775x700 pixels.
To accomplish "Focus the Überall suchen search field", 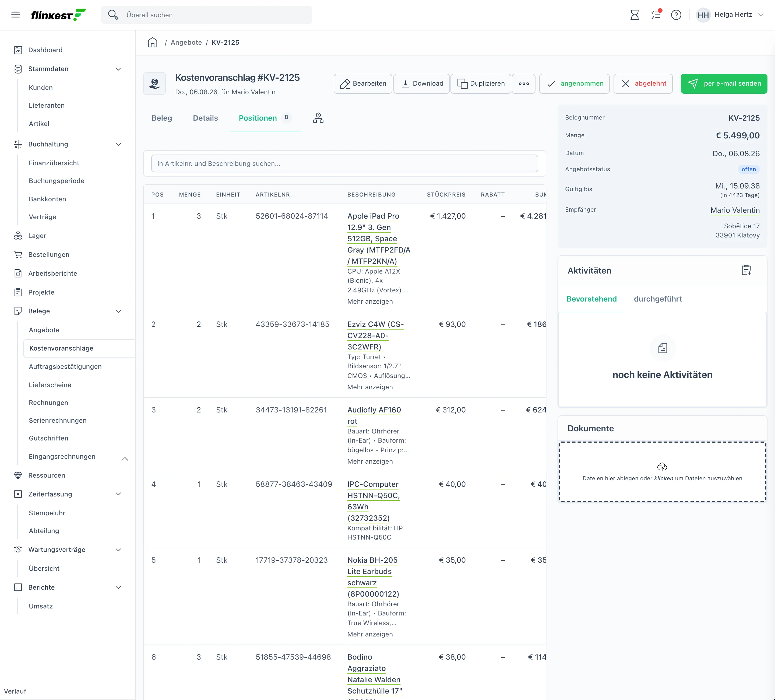I will (206, 15).
